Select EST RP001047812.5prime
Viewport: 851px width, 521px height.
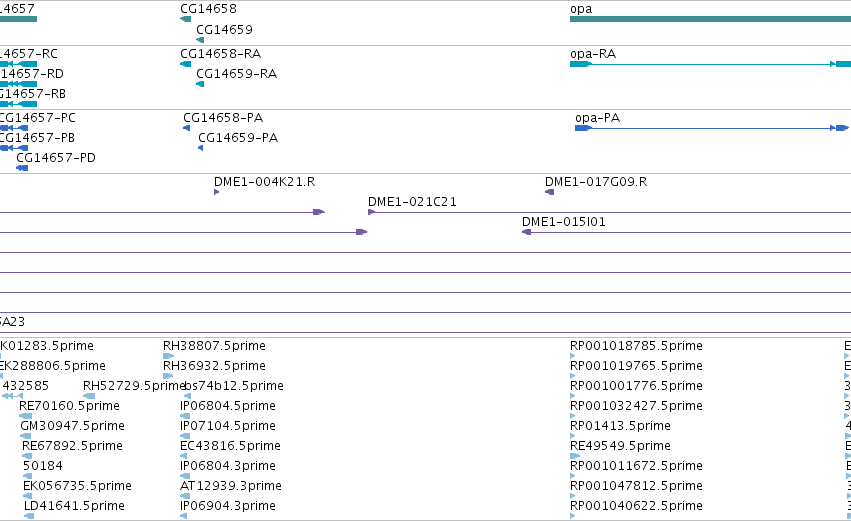[636, 486]
